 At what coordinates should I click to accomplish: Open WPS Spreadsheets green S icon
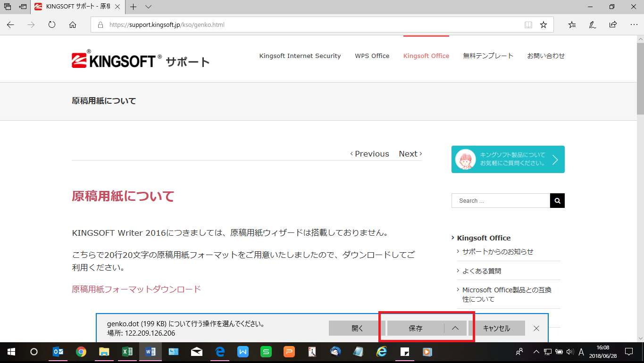(x=266, y=352)
